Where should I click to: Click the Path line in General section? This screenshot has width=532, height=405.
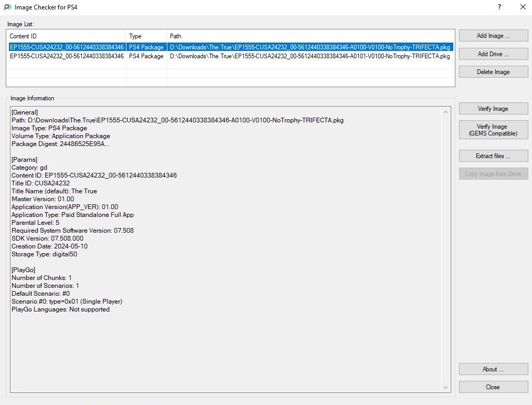pyautogui.click(x=177, y=120)
